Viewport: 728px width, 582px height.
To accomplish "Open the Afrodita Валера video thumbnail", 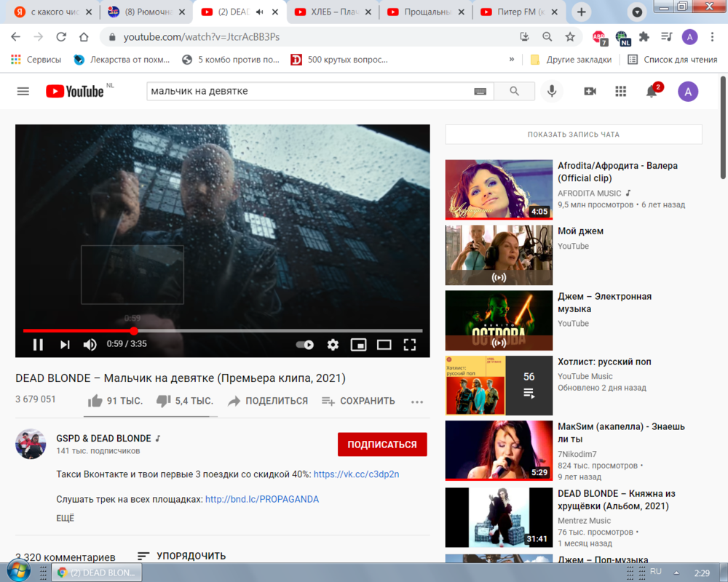I will (499, 189).
